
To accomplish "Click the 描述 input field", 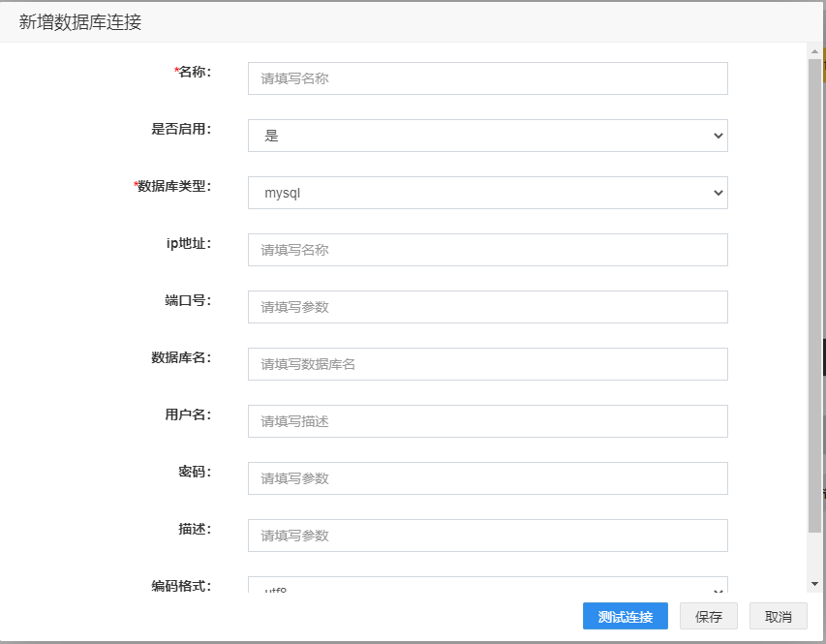I will click(x=488, y=536).
